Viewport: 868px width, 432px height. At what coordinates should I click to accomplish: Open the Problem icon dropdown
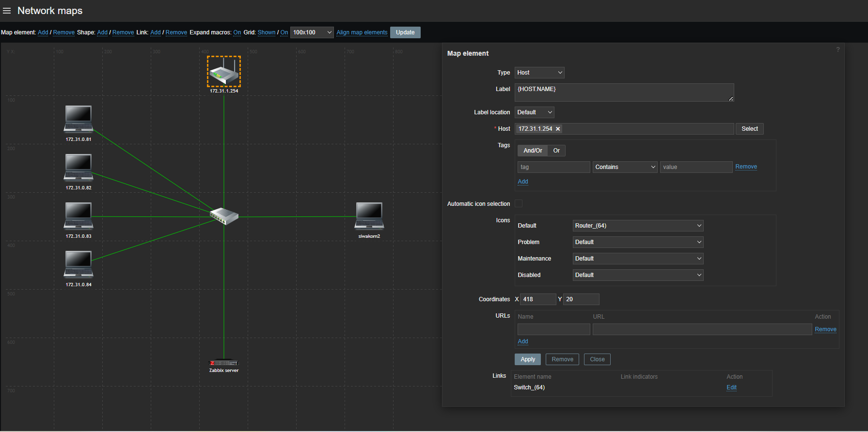click(x=638, y=242)
